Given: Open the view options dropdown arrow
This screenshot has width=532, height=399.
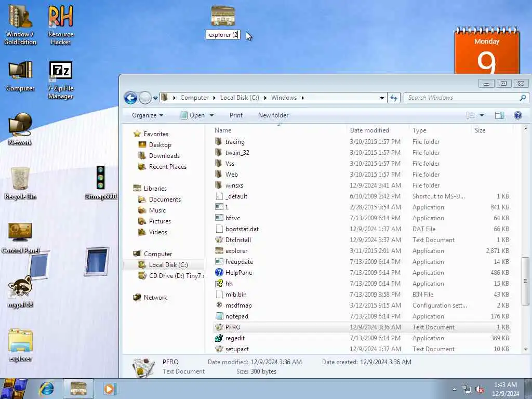Looking at the screenshot, I should [x=482, y=115].
